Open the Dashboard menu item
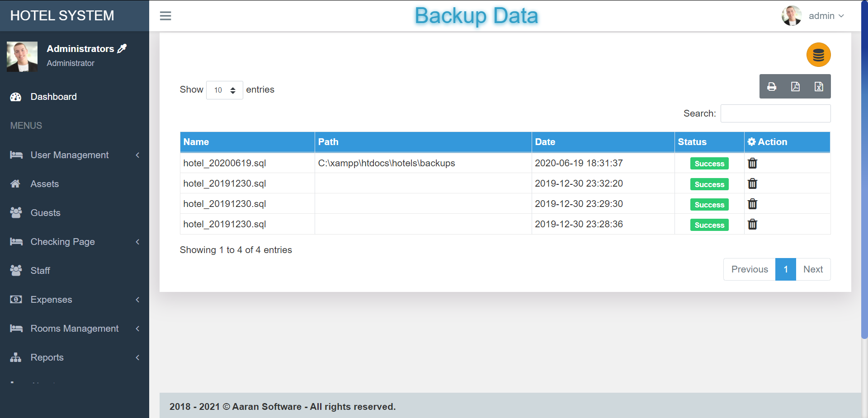Screen dimensions: 868x418 click(53, 97)
